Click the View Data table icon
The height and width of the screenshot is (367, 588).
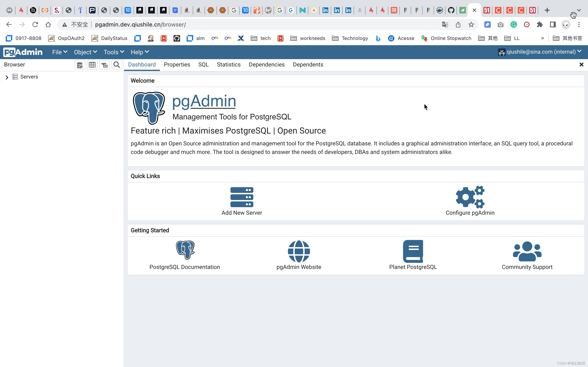(x=92, y=65)
